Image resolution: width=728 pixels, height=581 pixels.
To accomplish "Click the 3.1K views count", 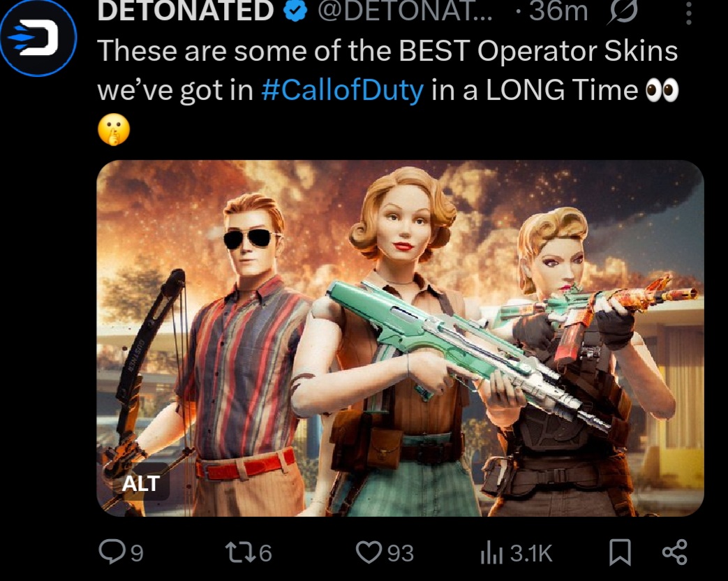I will point(531,553).
